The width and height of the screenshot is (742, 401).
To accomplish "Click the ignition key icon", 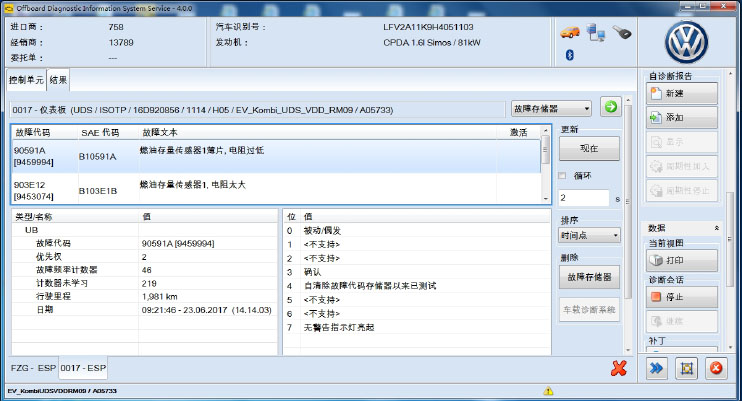I will coord(622,32).
